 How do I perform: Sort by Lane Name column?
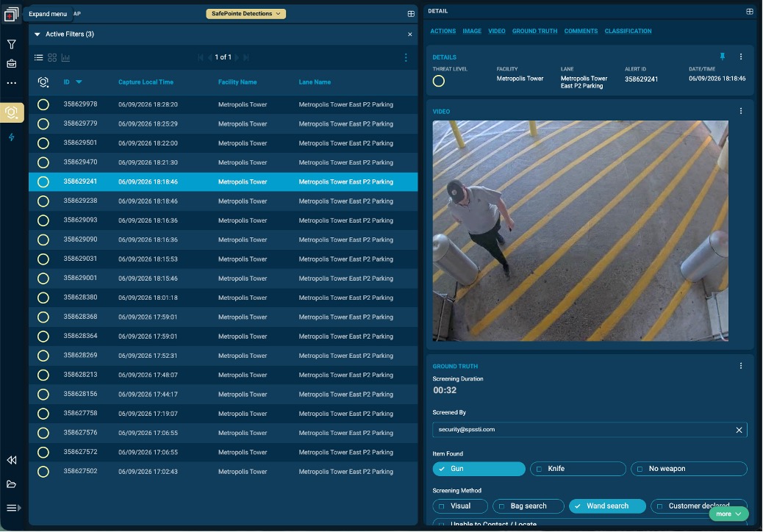point(315,82)
